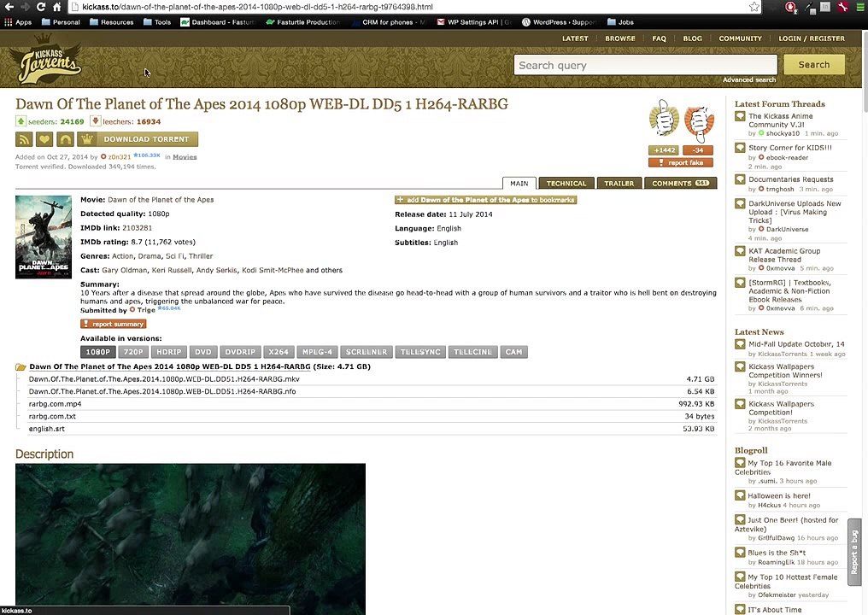This screenshot has height=615, width=868.
Task: Switch to the TRAILER tab
Action: tap(619, 184)
